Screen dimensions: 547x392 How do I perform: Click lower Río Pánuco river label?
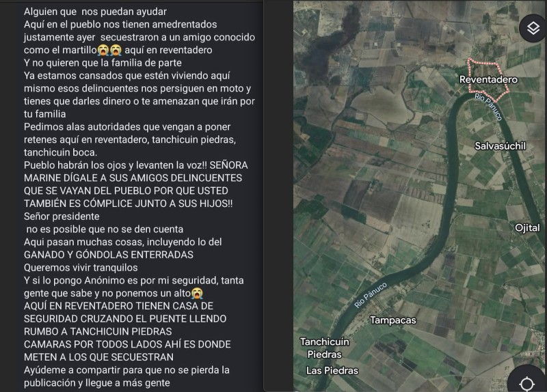371,295
